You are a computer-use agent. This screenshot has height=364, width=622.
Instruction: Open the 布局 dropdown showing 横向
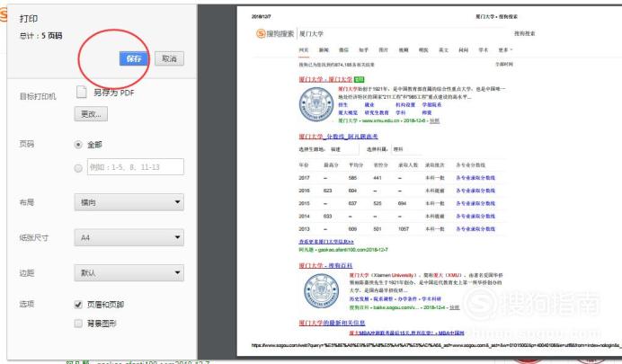129,202
